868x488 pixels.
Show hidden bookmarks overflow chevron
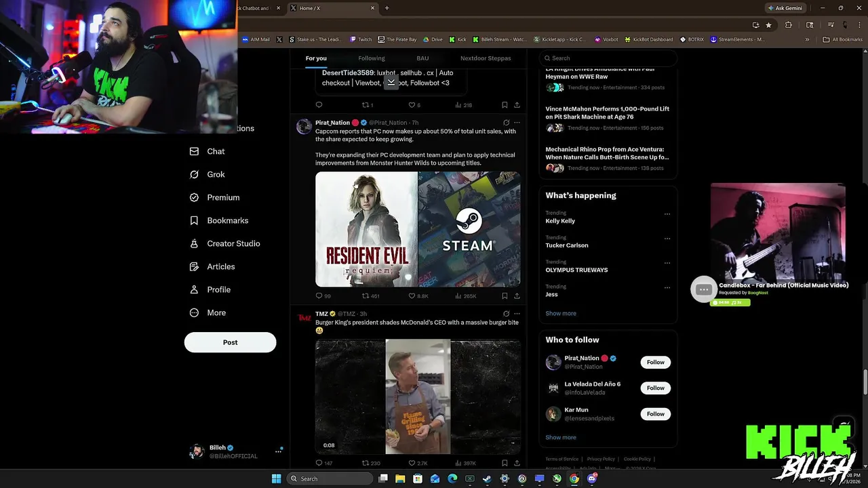pyautogui.click(x=807, y=39)
